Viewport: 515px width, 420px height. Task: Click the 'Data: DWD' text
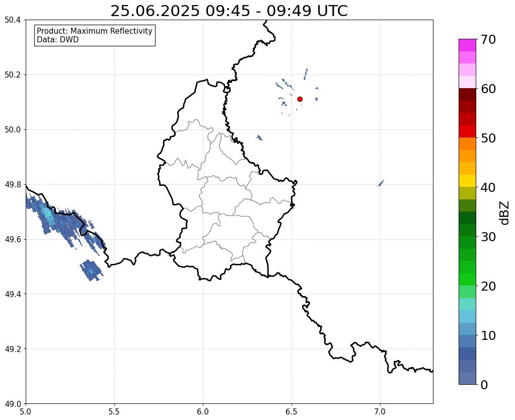58,40
